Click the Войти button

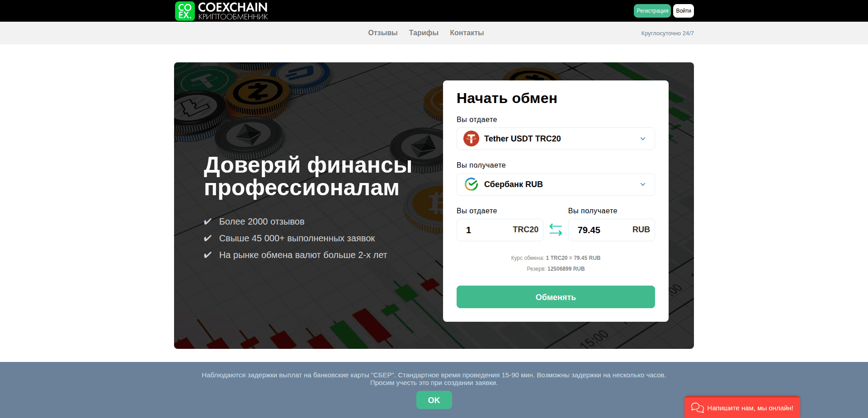683,10
